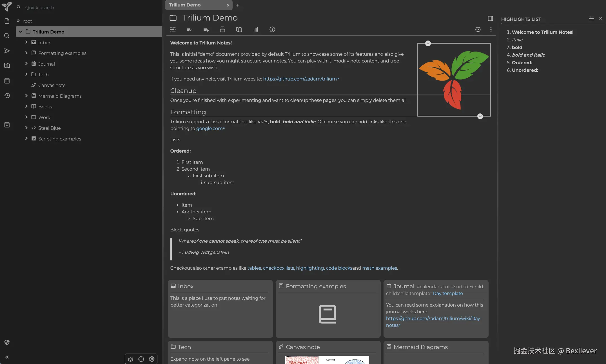Open highlights list options icon
This screenshot has height=364, width=606.
591,19
